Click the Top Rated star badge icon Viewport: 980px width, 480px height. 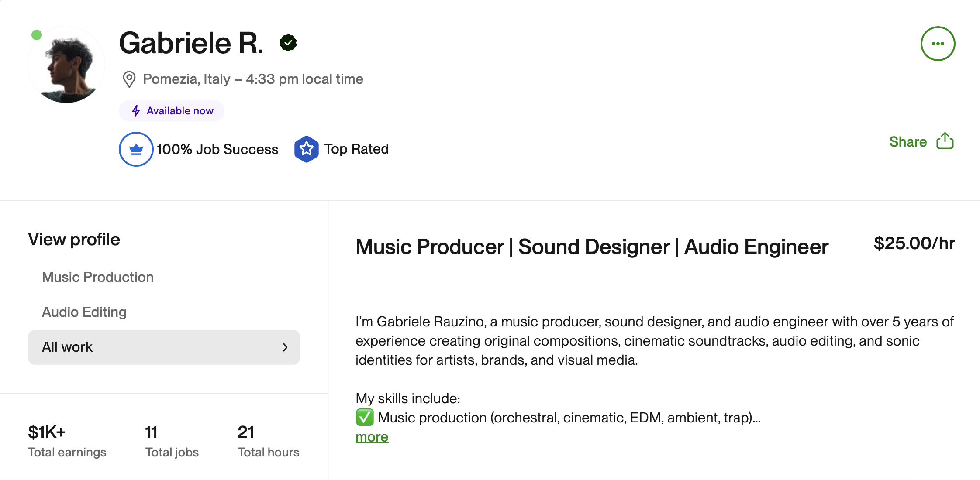point(306,149)
